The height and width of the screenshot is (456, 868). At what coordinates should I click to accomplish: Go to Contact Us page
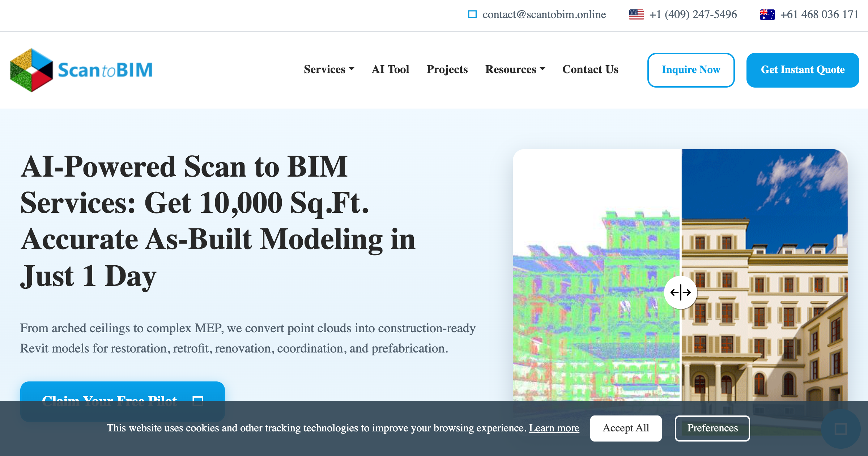click(x=590, y=69)
